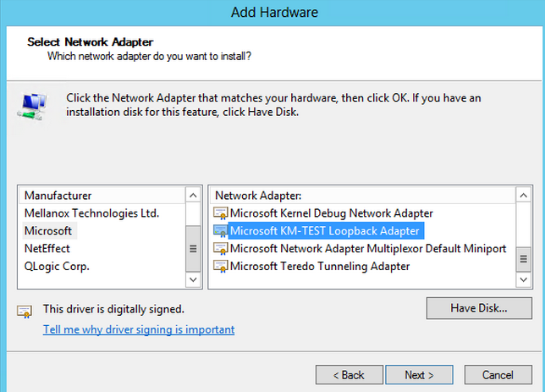The width and height of the screenshot is (545, 392).
Task: Click Manufacturer list scroll down arrow
Action: pos(193,279)
